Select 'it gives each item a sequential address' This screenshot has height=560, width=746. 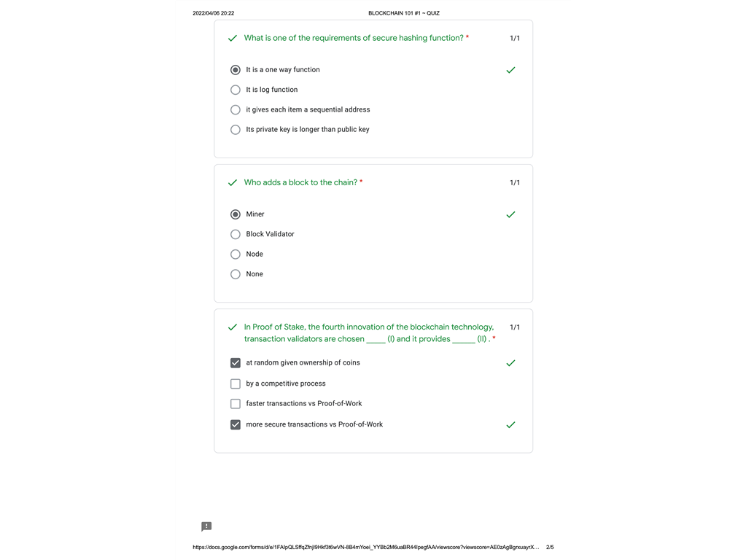pyautogui.click(x=235, y=110)
